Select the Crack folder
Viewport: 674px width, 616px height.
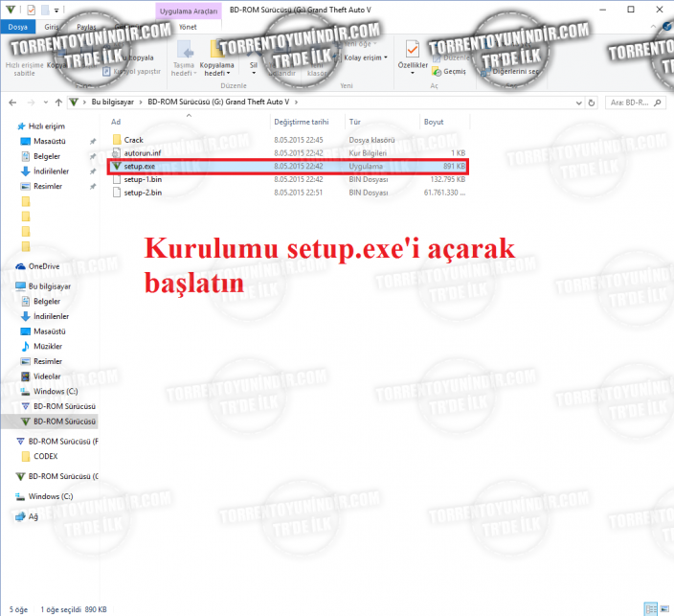pos(133,140)
